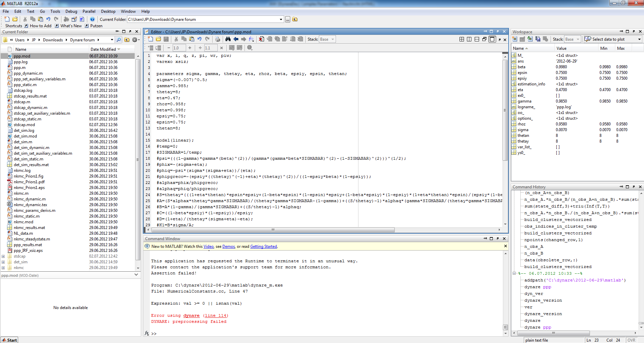Open the File menu
Viewport: 644px width, 343px height.
click(x=6, y=11)
